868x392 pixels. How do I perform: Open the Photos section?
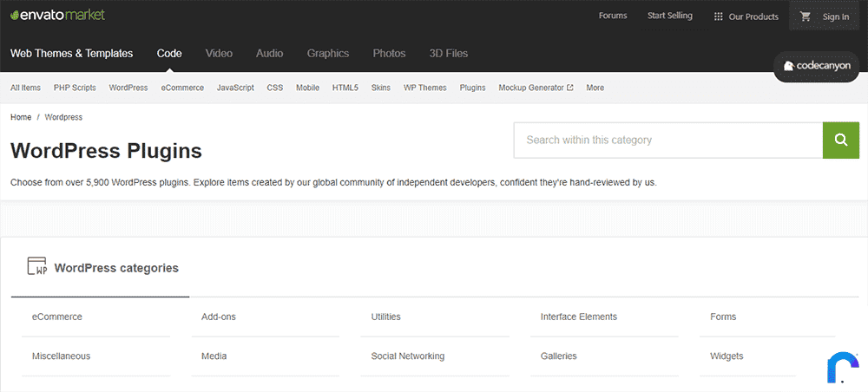(389, 54)
